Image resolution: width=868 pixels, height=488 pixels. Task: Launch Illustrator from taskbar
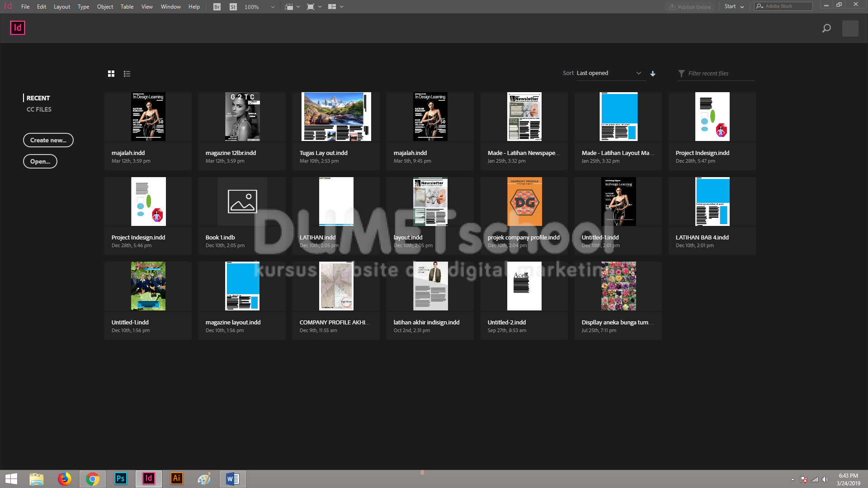(177, 479)
